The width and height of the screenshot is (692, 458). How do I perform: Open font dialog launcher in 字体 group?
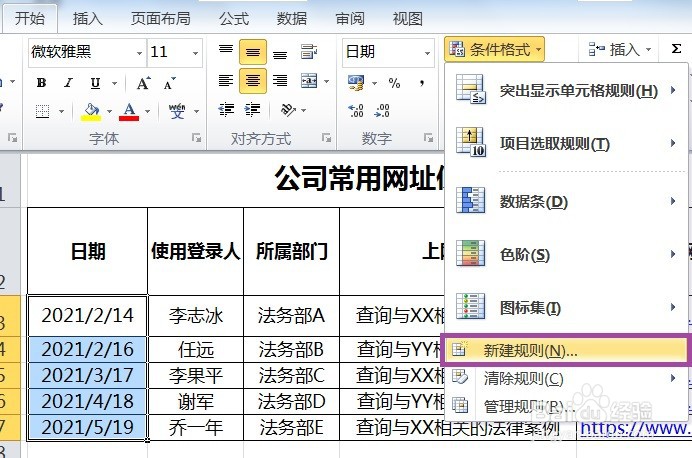click(x=196, y=138)
